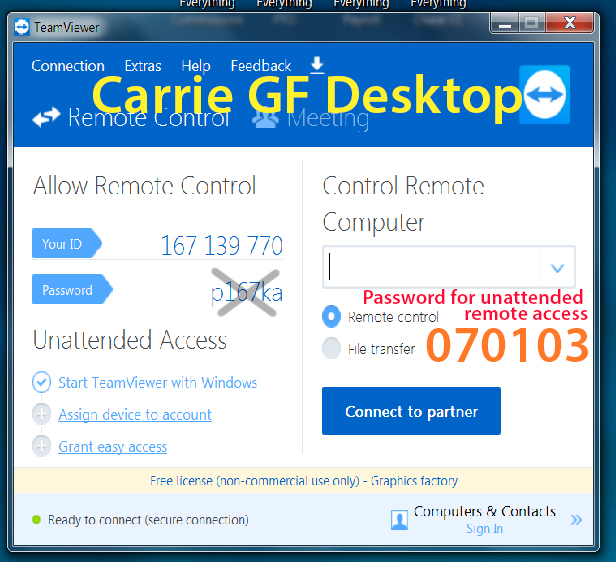Click the Sign In link

tap(484, 529)
